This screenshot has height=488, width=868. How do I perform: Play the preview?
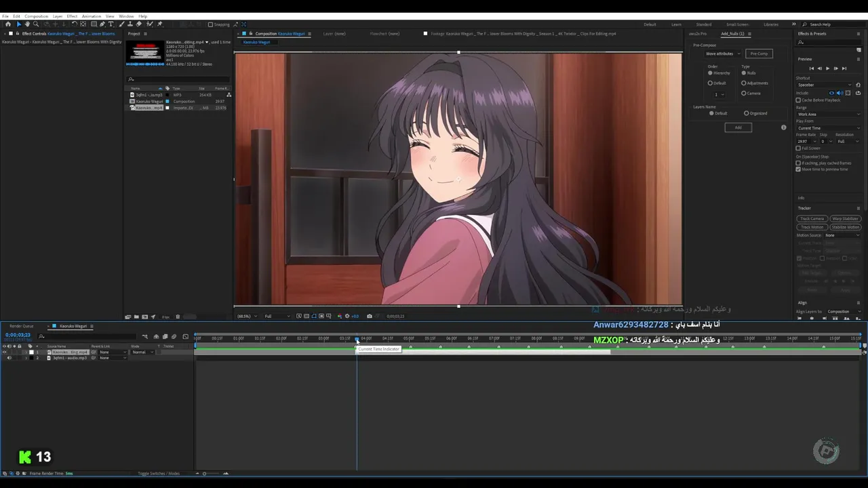point(827,68)
